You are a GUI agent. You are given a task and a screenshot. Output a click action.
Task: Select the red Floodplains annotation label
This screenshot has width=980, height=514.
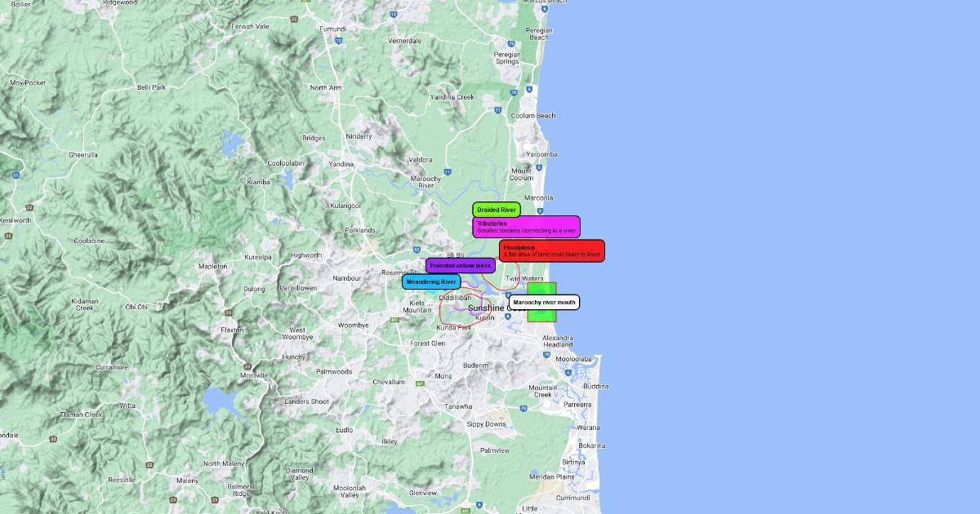click(x=552, y=250)
